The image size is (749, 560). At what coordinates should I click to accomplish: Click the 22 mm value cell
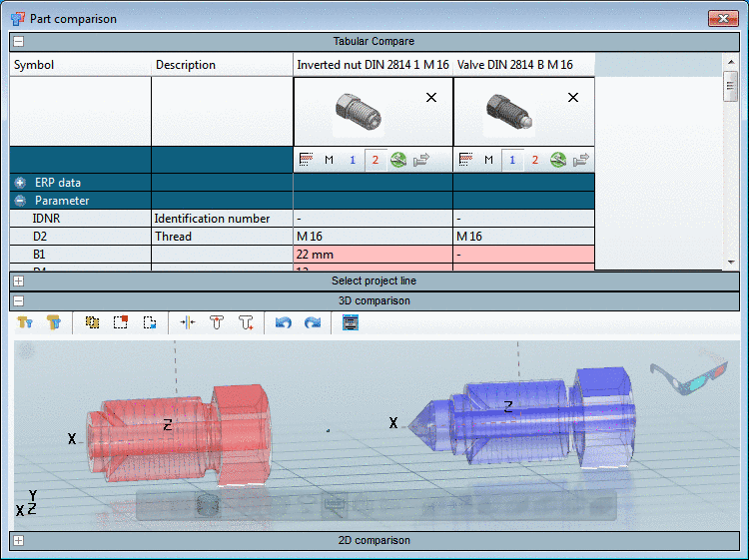point(374,255)
